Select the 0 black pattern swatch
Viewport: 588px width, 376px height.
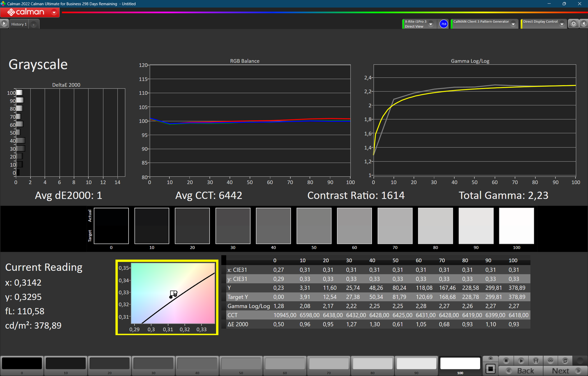tap(22, 365)
